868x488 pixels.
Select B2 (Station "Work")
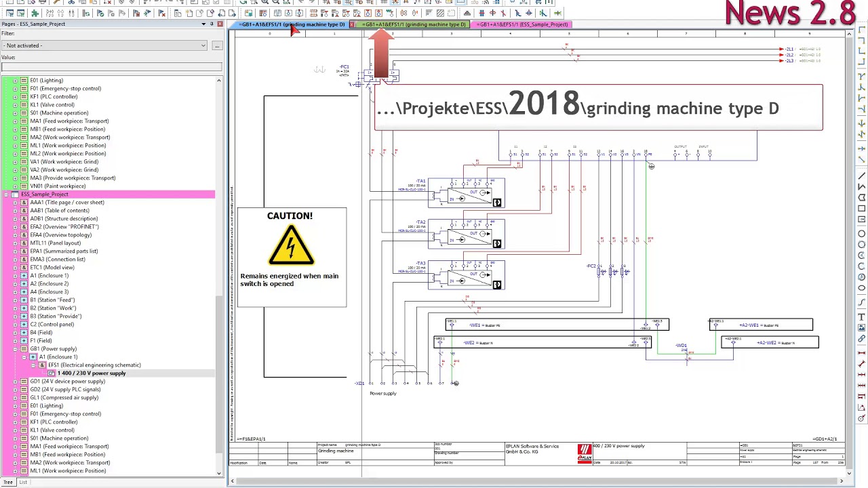pyautogui.click(x=54, y=308)
